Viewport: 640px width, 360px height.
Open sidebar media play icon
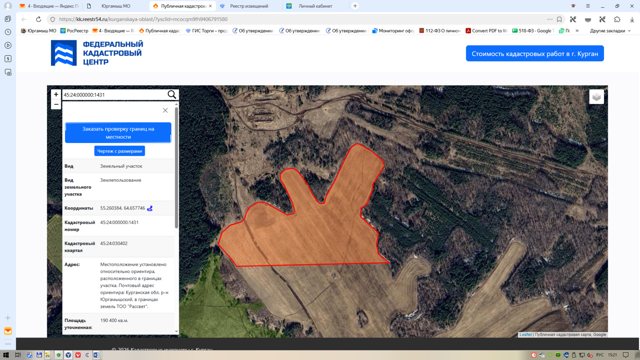point(8,45)
